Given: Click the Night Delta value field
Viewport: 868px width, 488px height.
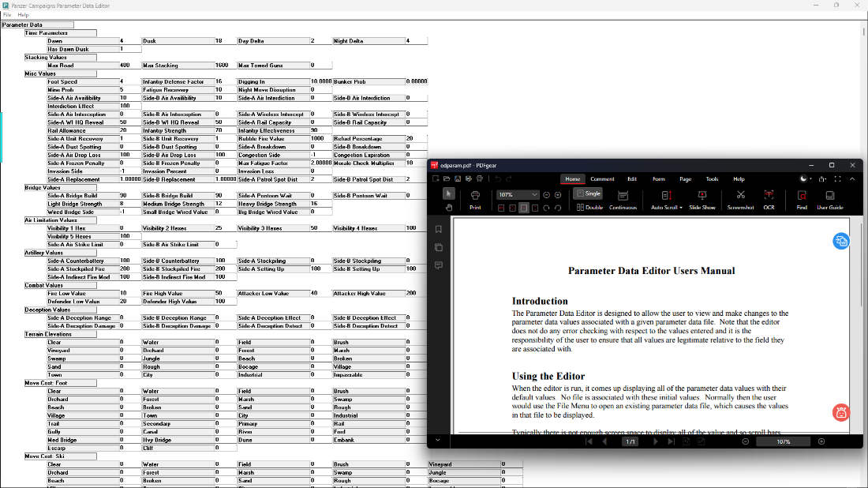Looking at the screenshot, I should [417, 41].
